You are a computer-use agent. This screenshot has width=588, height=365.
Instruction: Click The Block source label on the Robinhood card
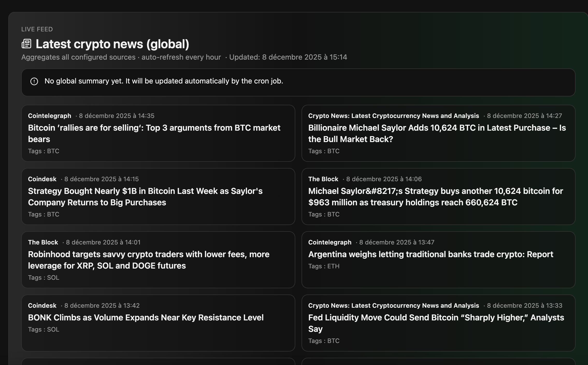(43, 242)
